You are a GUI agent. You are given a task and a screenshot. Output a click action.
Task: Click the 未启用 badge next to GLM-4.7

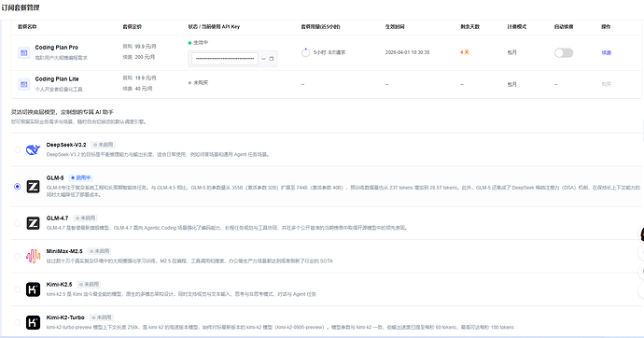click(85, 218)
